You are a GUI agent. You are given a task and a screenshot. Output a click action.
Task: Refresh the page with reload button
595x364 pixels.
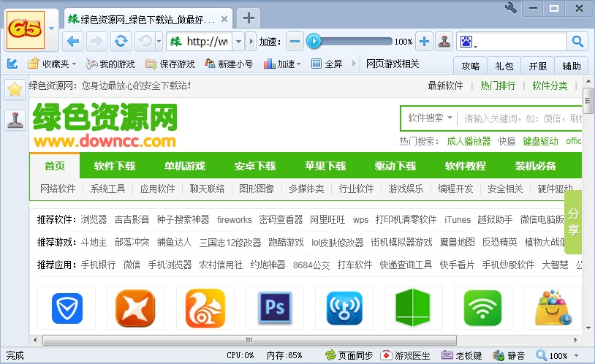121,42
